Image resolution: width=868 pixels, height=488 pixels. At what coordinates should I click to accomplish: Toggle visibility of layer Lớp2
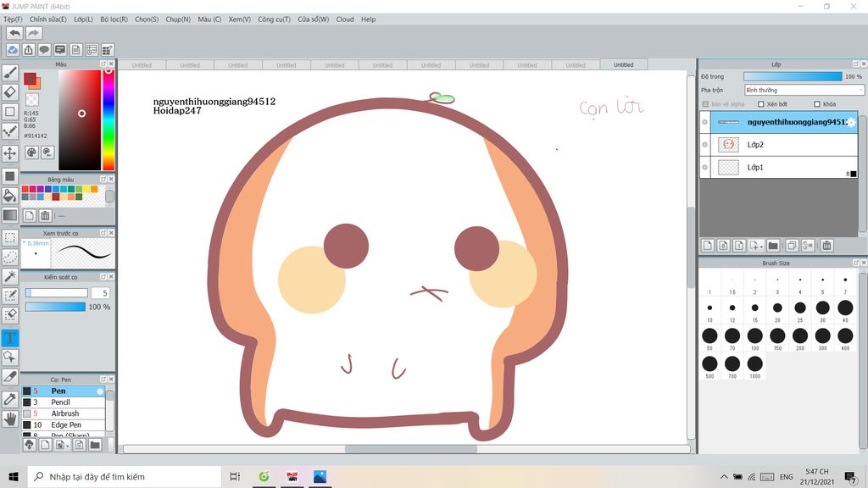pos(704,145)
